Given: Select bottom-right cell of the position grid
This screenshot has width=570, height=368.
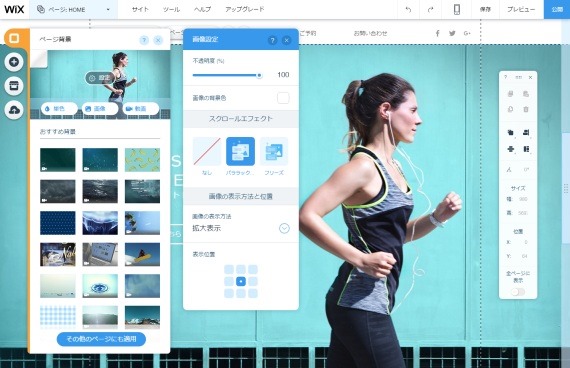Looking at the screenshot, I should point(253,293).
